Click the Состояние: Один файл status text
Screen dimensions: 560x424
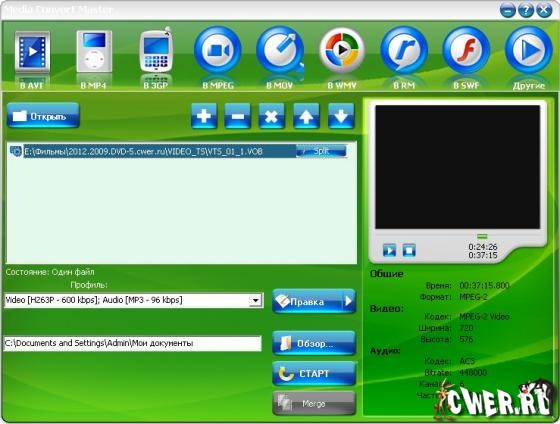[50, 272]
